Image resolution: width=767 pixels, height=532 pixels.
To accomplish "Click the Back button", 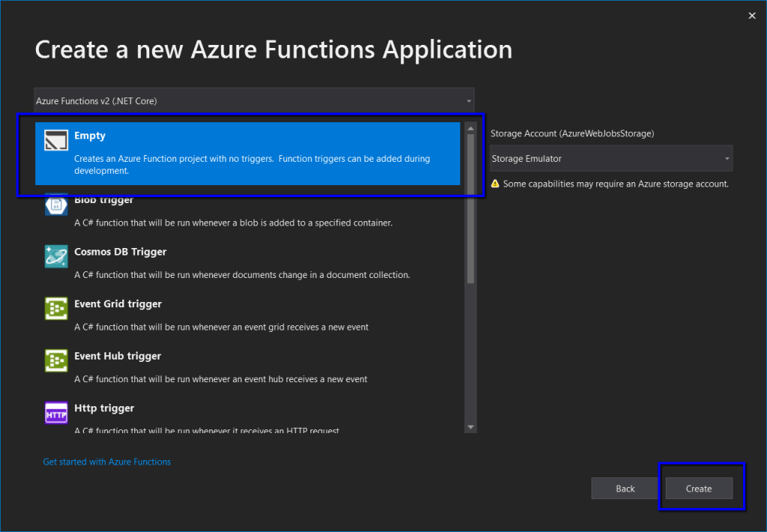I will (x=624, y=488).
